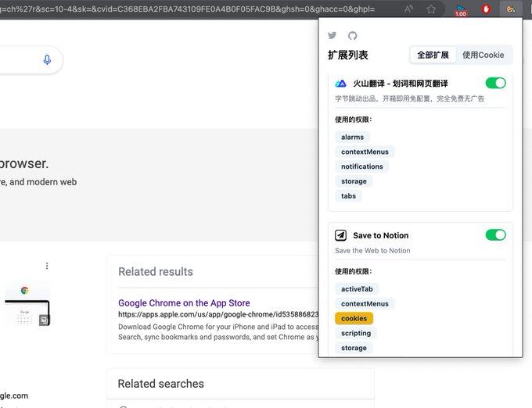Viewport: 532px width, 408px height.
Task: Click storage tag under 火山翻译
Action: (354, 181)
